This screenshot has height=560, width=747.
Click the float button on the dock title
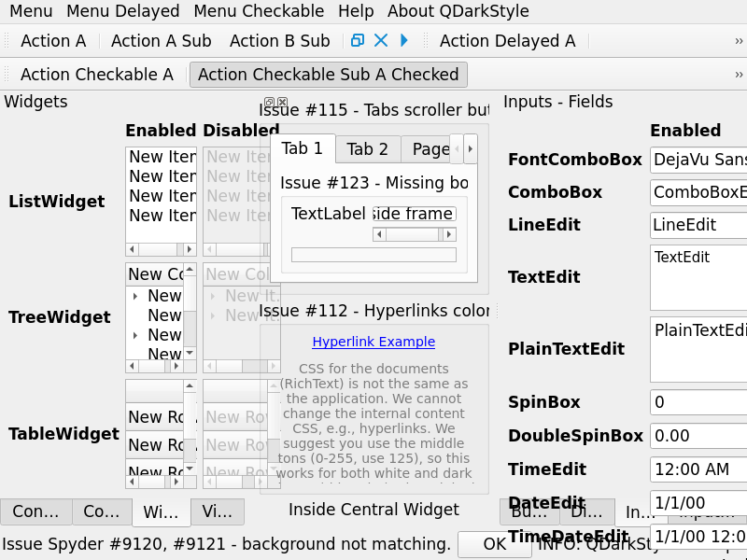point(269,102)
